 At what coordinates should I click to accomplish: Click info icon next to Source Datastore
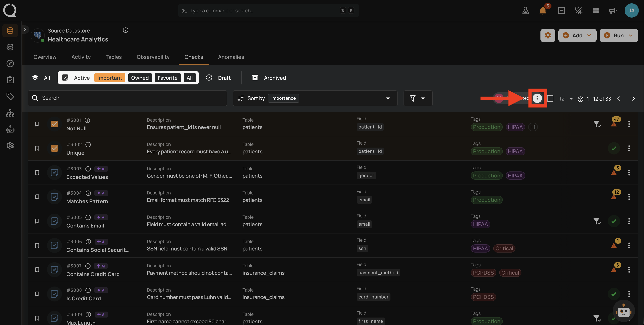click(126, 30)
